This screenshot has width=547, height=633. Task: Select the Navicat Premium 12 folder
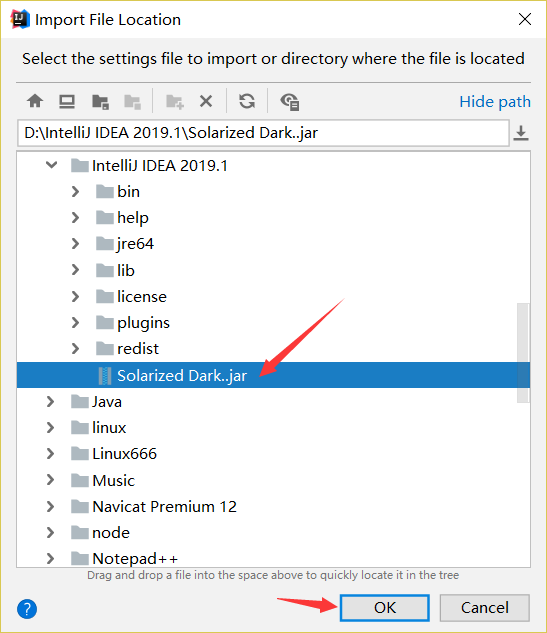[x=273, y=506]
